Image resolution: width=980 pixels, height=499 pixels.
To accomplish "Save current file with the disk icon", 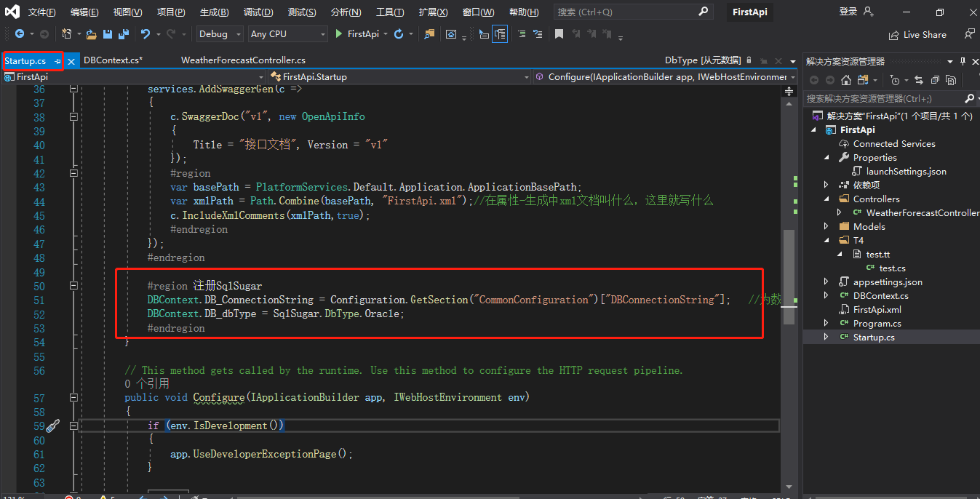I will (108, 34).
